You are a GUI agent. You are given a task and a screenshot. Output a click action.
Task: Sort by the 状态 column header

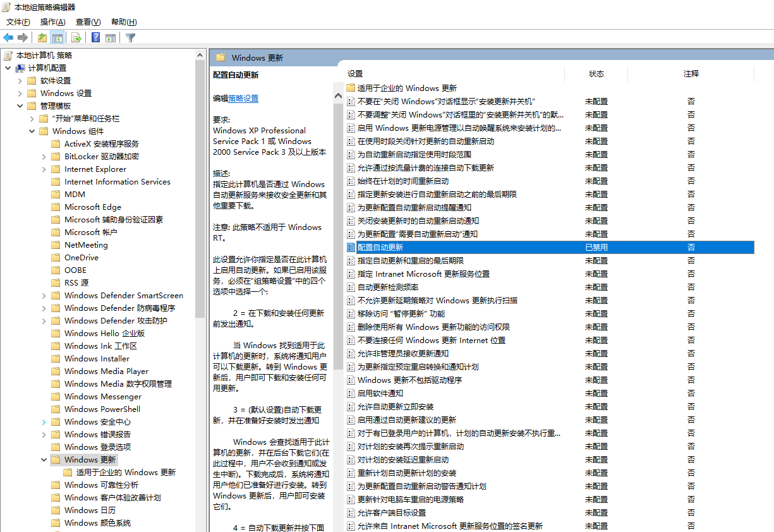click(596, 74)
